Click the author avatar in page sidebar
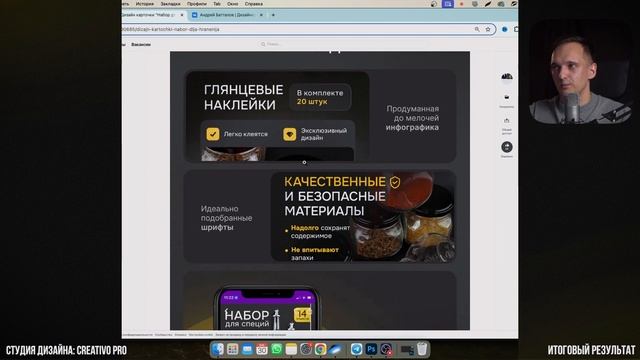The height and width of the screenshot is (360, 640). [507, 77]
